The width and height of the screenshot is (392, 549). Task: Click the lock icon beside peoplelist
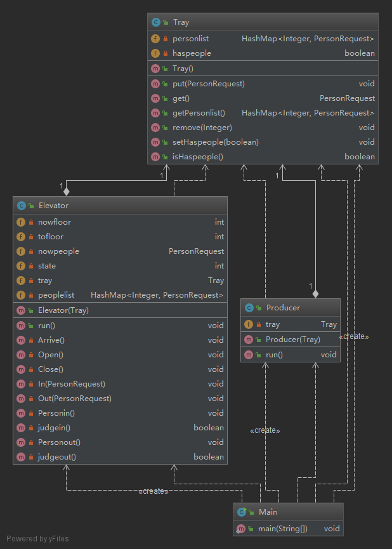31,296
